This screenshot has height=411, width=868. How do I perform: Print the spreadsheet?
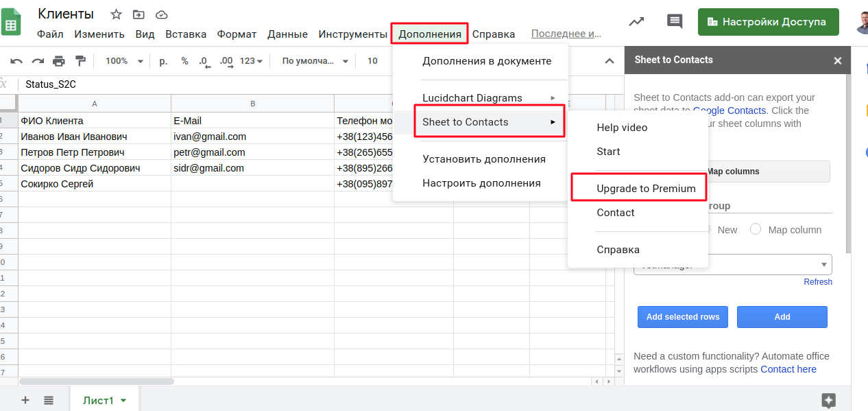click(59, 61)
